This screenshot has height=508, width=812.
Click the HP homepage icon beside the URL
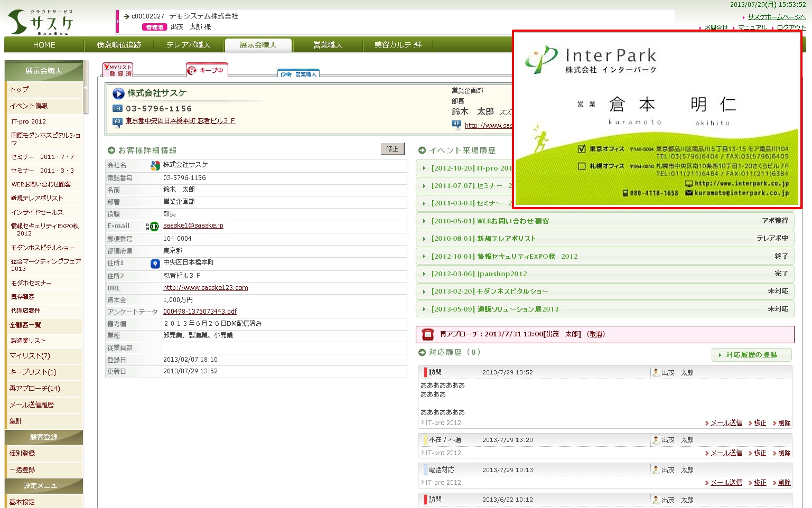click(x=456, y=125)
